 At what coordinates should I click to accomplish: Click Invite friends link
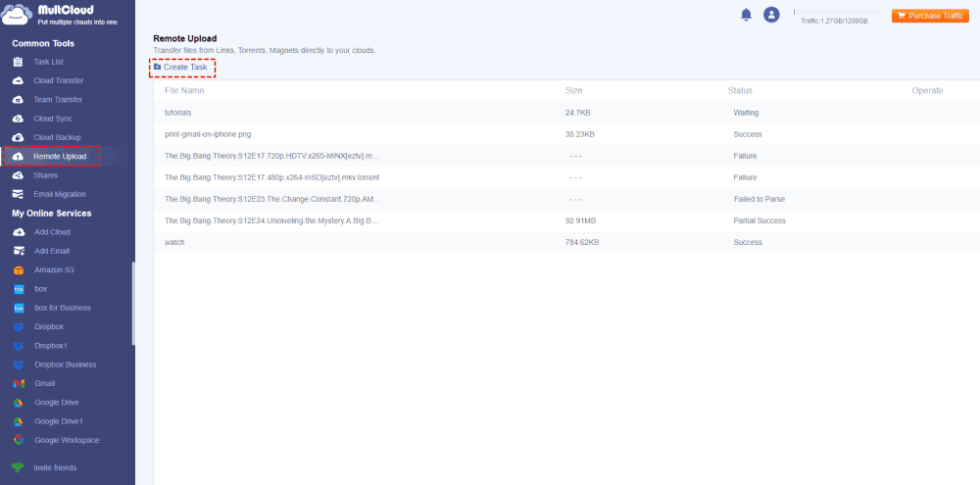(55, 467)
